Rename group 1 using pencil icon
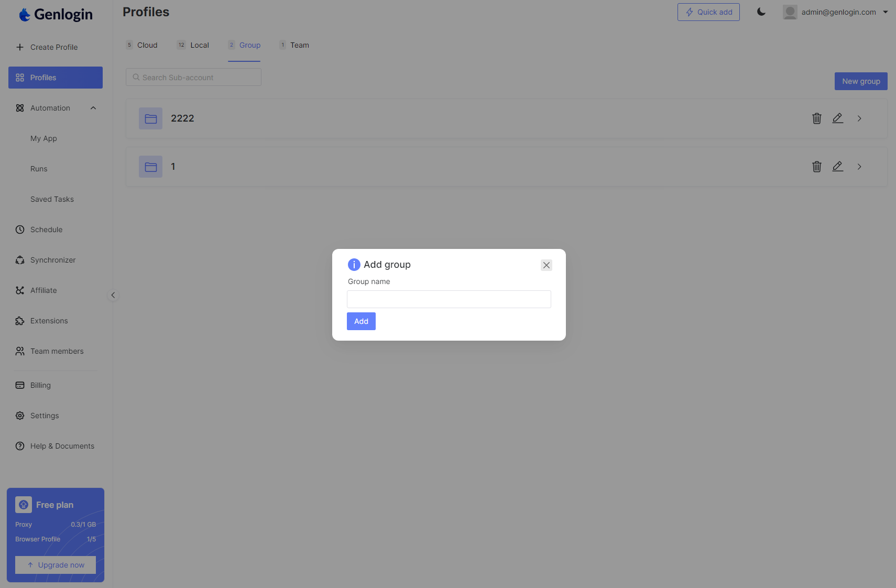 837,167
